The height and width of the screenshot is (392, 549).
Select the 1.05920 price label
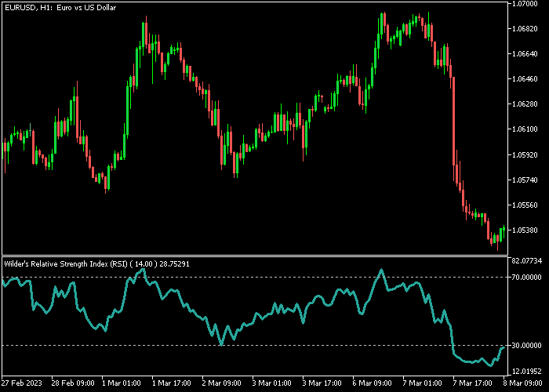[x=525, y=154]
